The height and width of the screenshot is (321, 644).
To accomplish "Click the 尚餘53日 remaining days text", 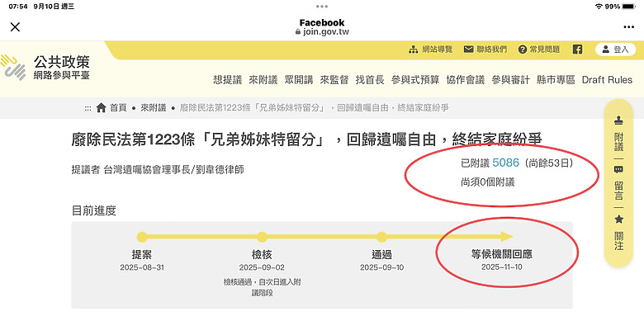I will click(x=549, y=163).
